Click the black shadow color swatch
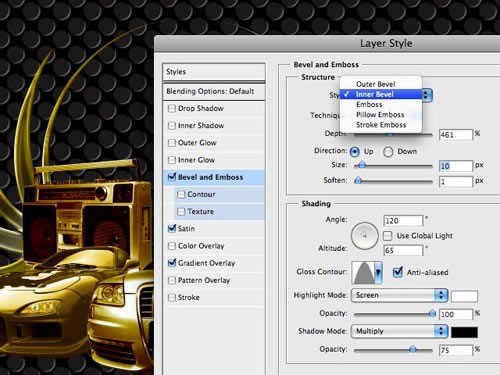The width and height of the screenshot is (500, 375). (464, 332)
